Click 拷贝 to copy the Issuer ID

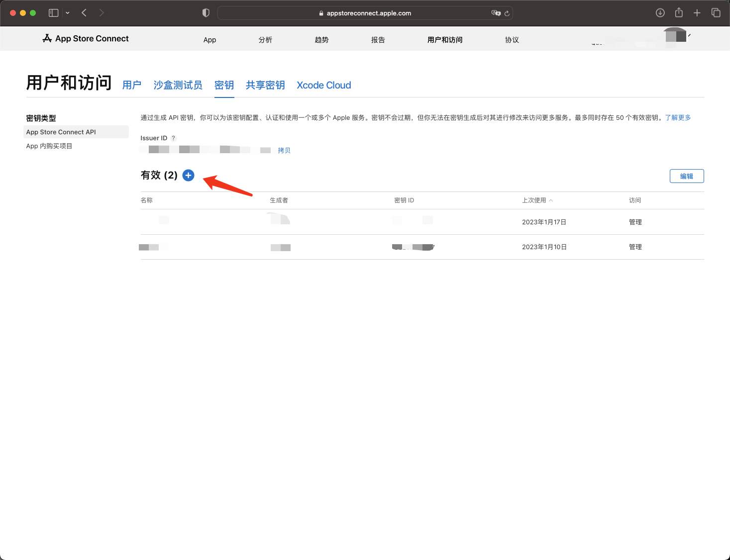[284, 150]
